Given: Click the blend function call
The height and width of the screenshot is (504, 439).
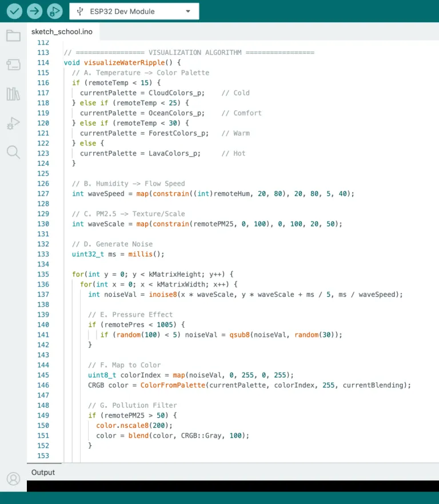Looking at the screenshot, I should coord(138,435).
